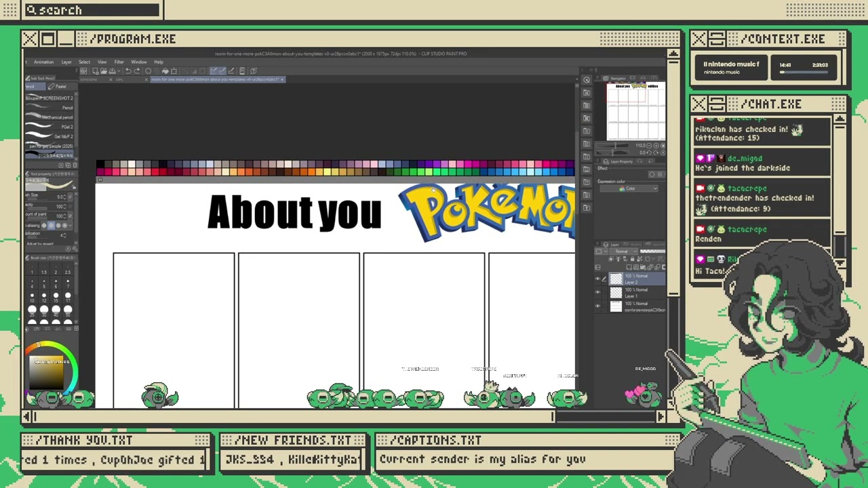This screenshot has width=868, height=488.
Task: Hide Layer 1 with its eye icon
Action: pos(597,292)
